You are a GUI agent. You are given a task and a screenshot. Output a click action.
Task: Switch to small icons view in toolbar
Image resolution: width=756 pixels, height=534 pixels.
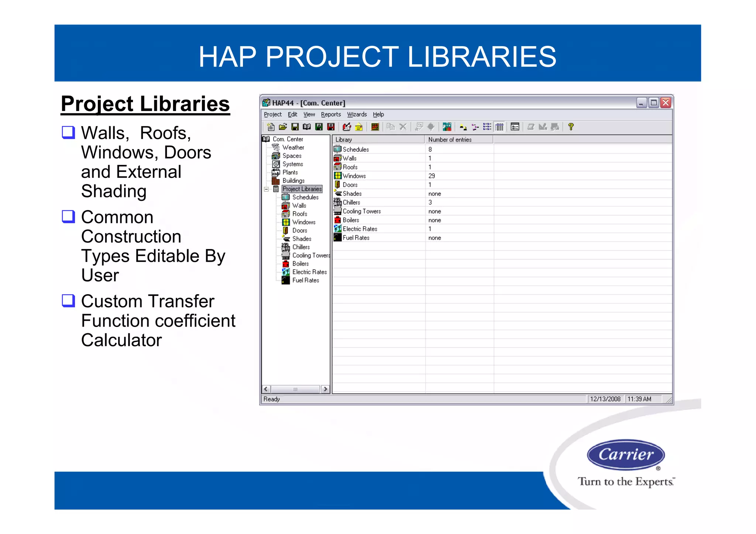coord(475,127)
